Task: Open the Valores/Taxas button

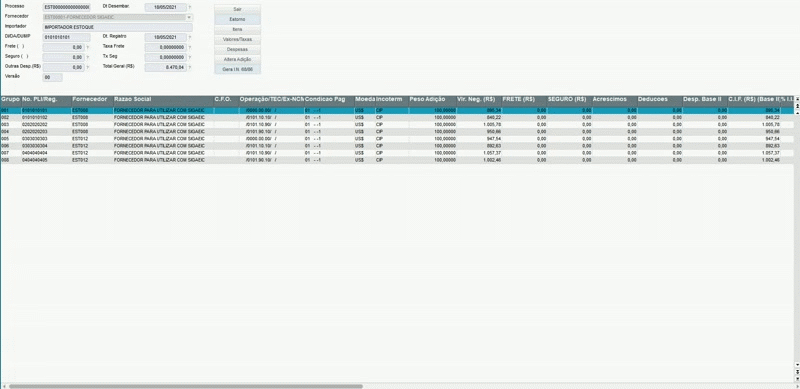Action: click(237, 39)
